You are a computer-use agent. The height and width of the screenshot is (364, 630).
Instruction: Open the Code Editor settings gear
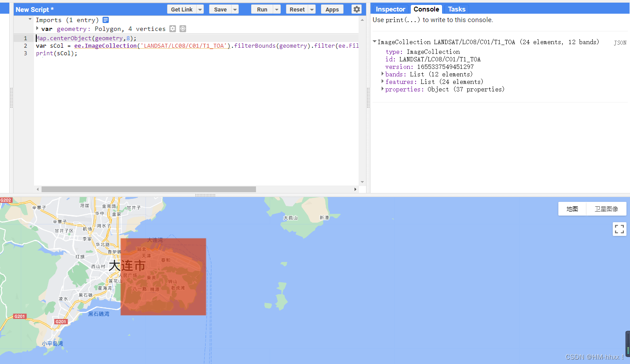(357, 9)
